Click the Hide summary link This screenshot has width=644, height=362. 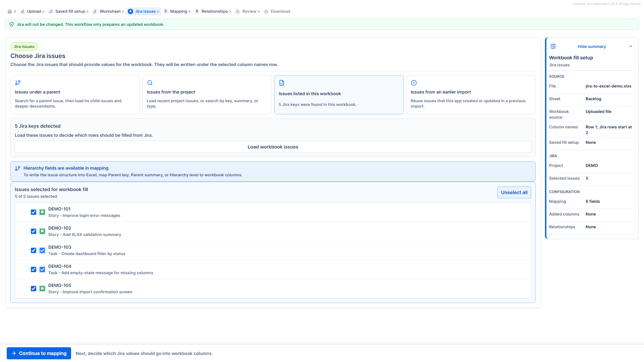(x=592, y=47)
